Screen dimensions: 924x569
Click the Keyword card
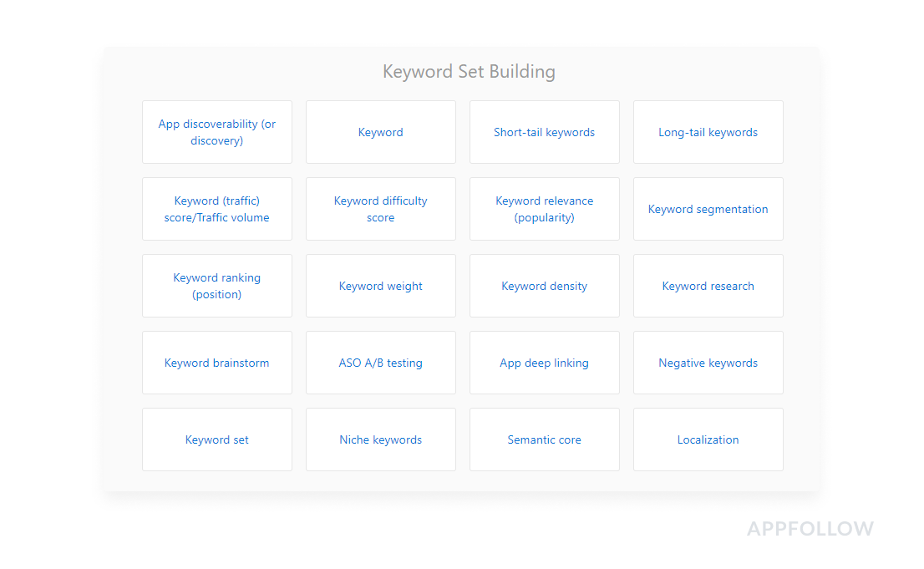pos(381,132)
